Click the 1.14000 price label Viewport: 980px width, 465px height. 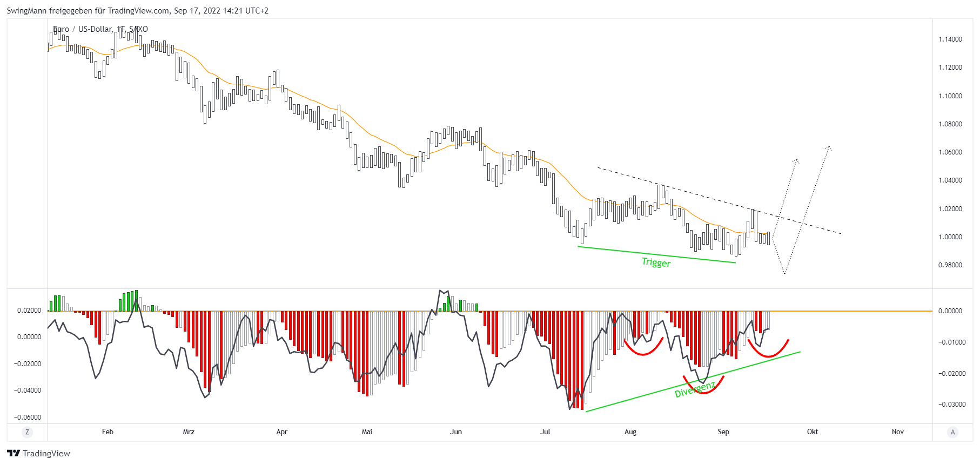pyautogui.click(x=950, y=39)
